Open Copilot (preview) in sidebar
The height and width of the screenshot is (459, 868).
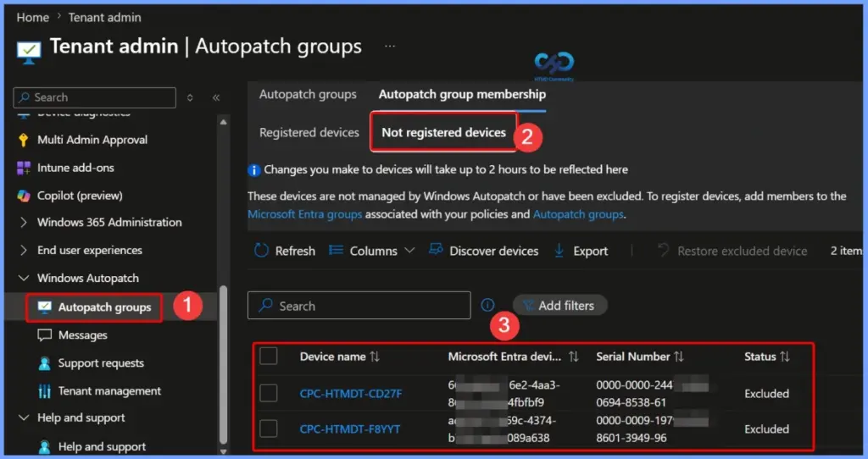click(80, 196)
